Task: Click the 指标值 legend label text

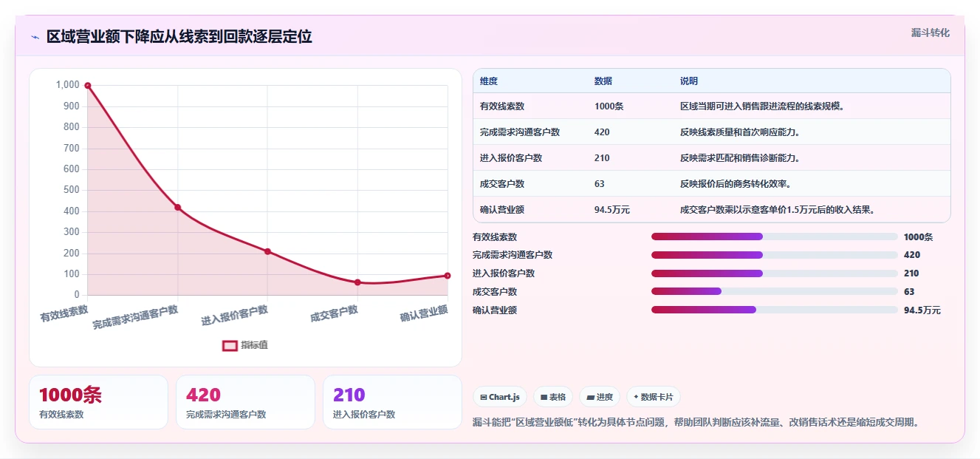Action: (254, 345)
